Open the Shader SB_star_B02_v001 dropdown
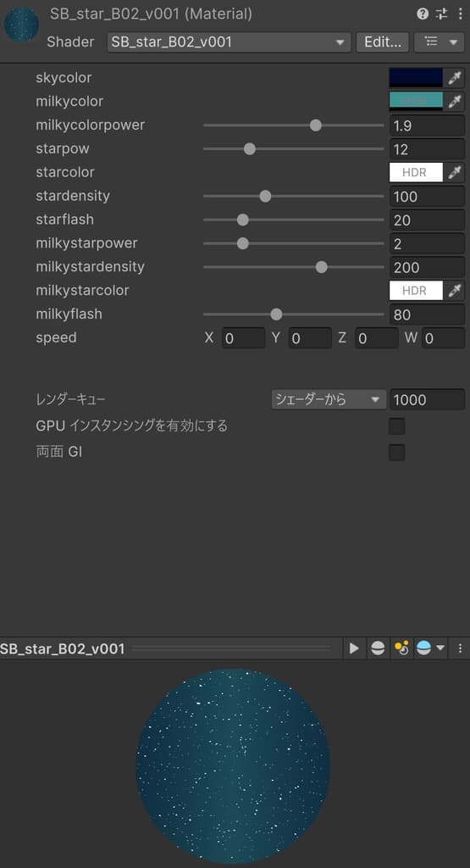Image resolution: width=470 pixels, height=868 pixels. pyautogui.click(x=229, y=42)
